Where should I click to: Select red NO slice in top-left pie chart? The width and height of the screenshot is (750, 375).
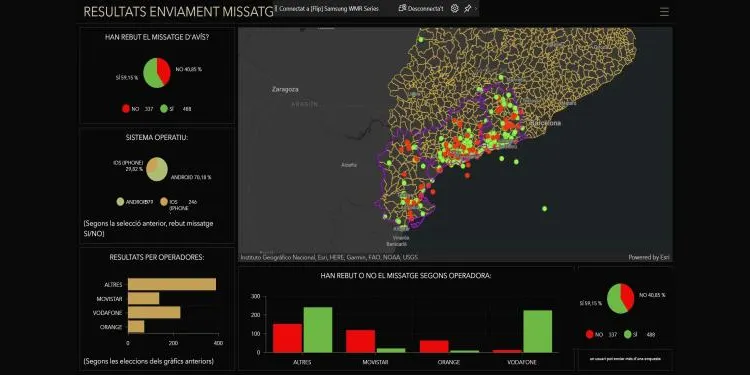(164, 70)
